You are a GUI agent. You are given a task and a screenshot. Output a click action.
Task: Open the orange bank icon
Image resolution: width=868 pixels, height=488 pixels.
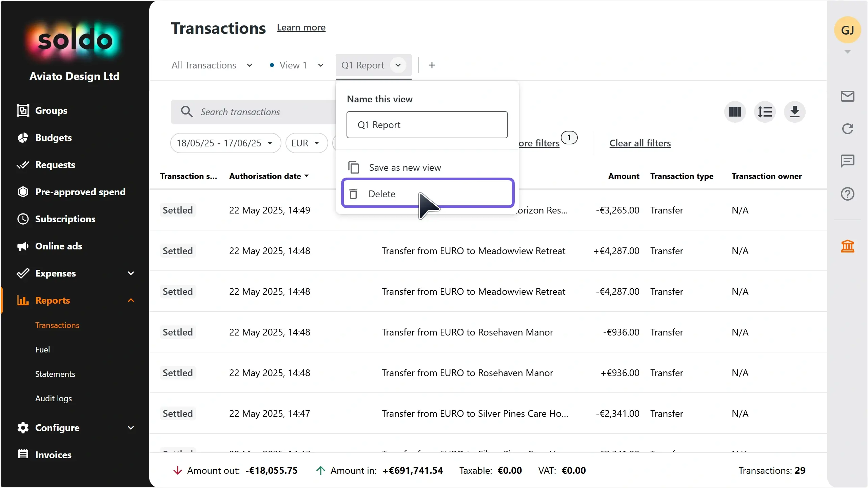pyautogui.click(x=847, y=246)
